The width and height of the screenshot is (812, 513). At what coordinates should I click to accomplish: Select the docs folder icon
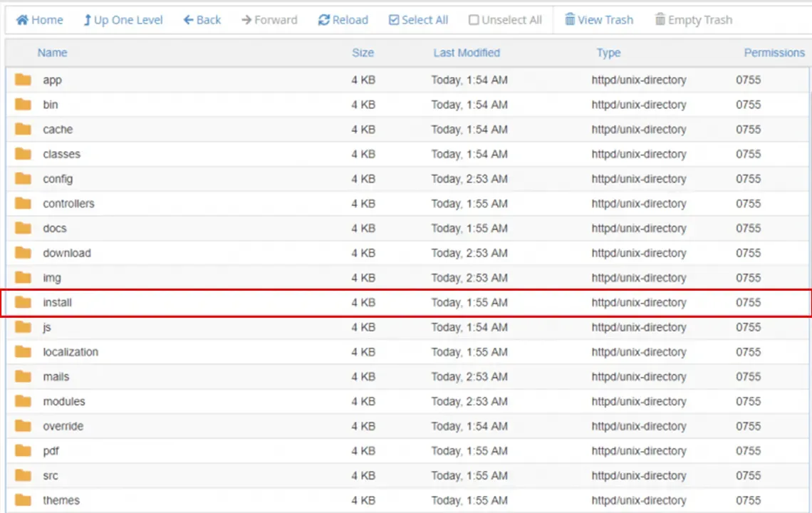(x=23, y=228)
